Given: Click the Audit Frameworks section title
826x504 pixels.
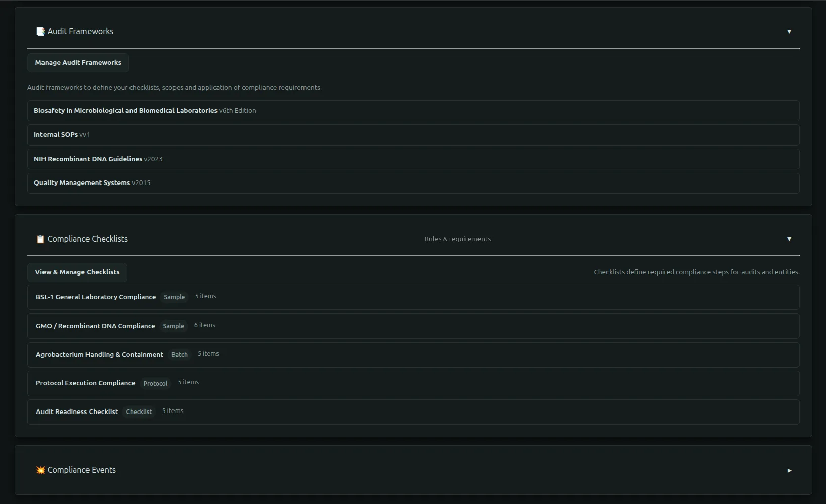Looking at the screenshot, I should tap(80, 31).
